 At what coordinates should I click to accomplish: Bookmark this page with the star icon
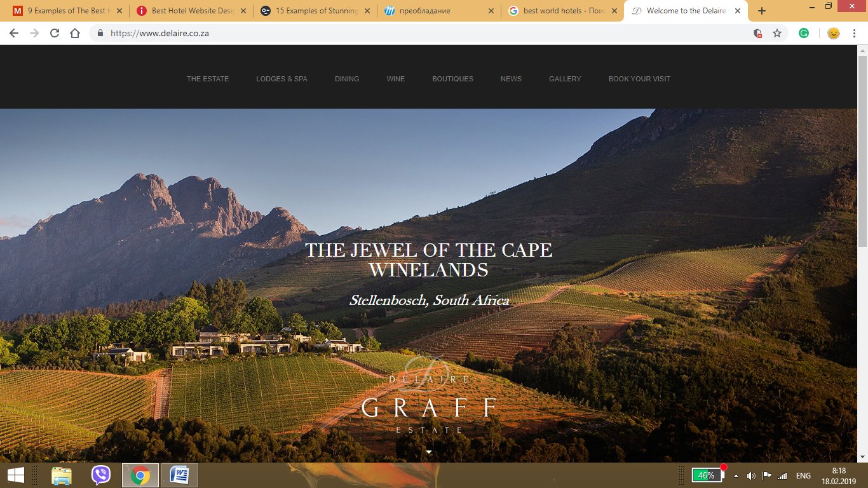pos(777,34)
